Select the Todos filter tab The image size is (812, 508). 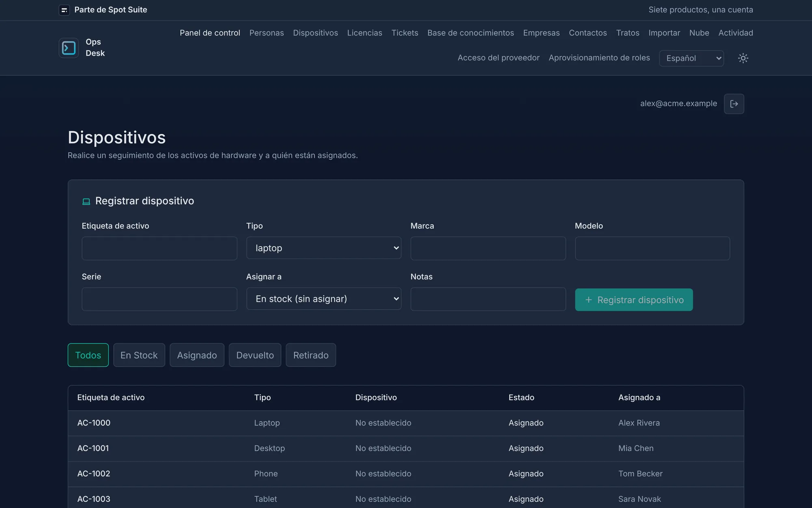click(88, 355)
